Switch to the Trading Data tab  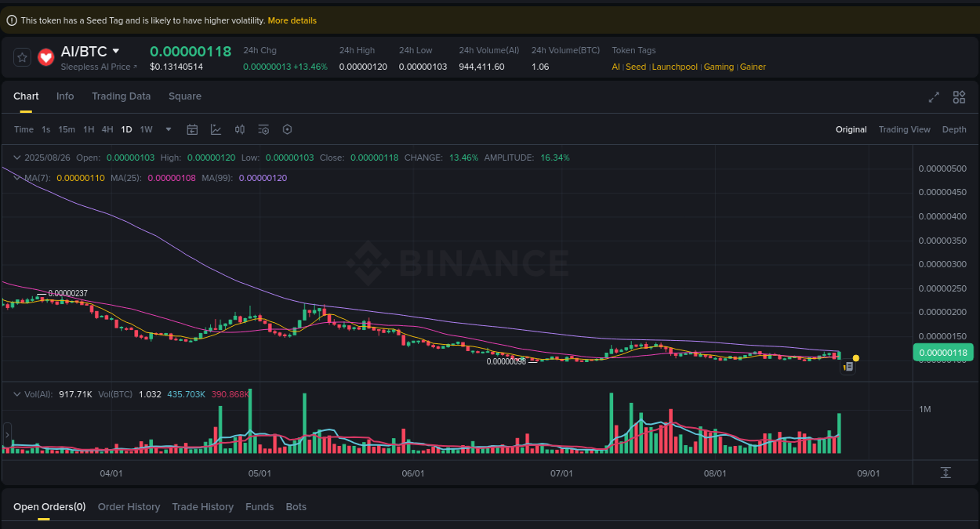click(122, 96)
